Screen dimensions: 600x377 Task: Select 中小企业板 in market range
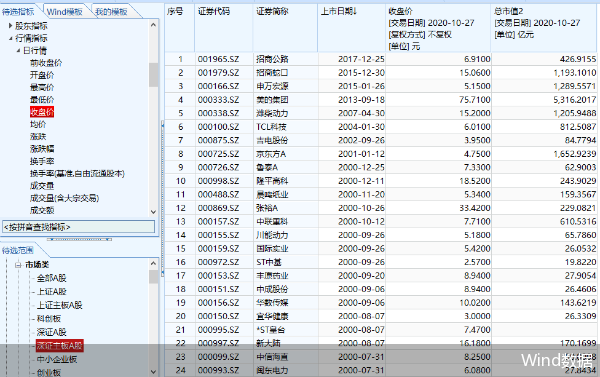[x=57, y=359]
